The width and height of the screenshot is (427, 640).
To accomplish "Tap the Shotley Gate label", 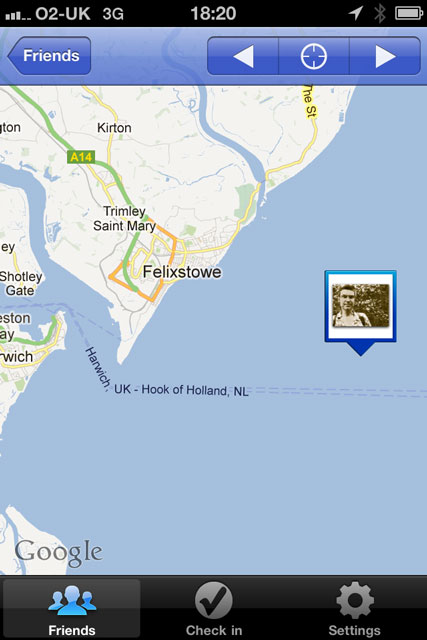I will click(x=21, y=283).
